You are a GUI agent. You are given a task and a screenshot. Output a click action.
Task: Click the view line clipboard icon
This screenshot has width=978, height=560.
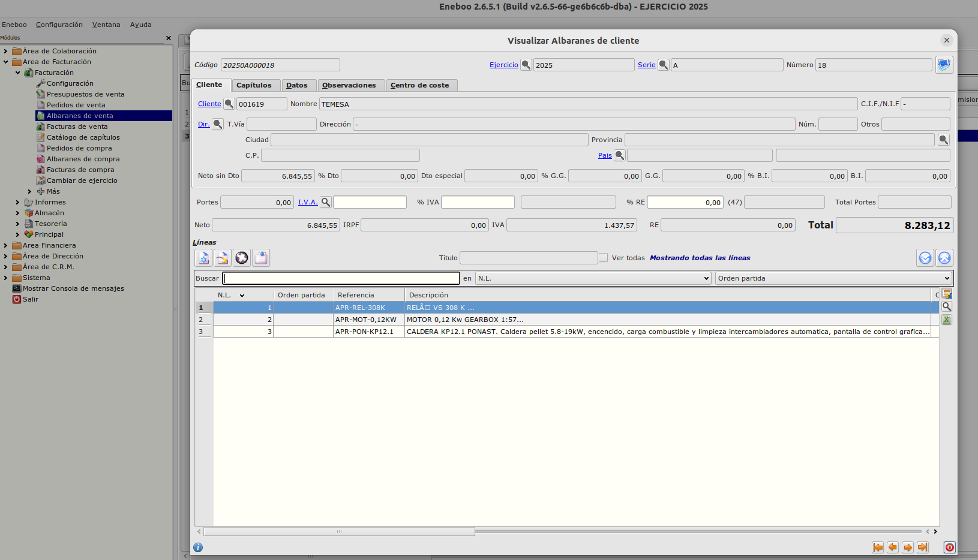(x=261, y=258)
